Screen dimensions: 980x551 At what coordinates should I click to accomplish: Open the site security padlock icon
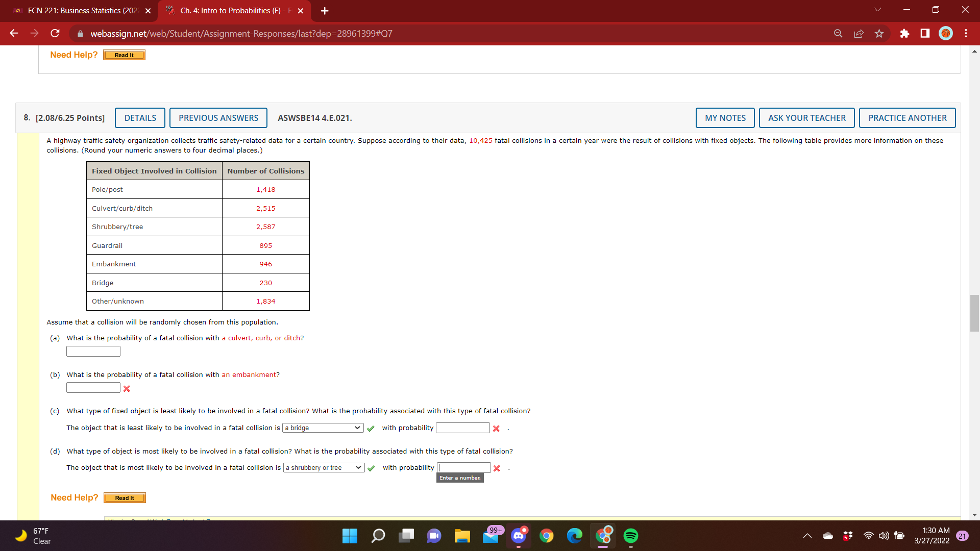pos(80,34)
